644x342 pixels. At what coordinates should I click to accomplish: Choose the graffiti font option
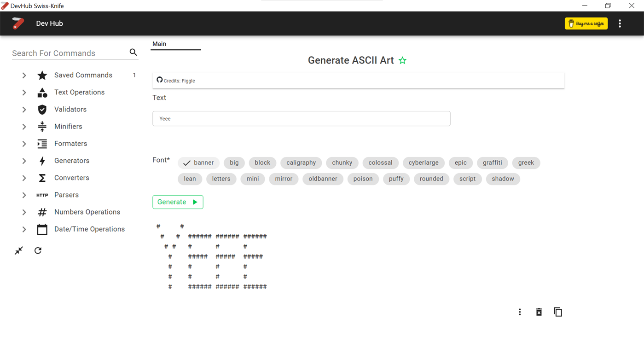[x=492, y=162]
